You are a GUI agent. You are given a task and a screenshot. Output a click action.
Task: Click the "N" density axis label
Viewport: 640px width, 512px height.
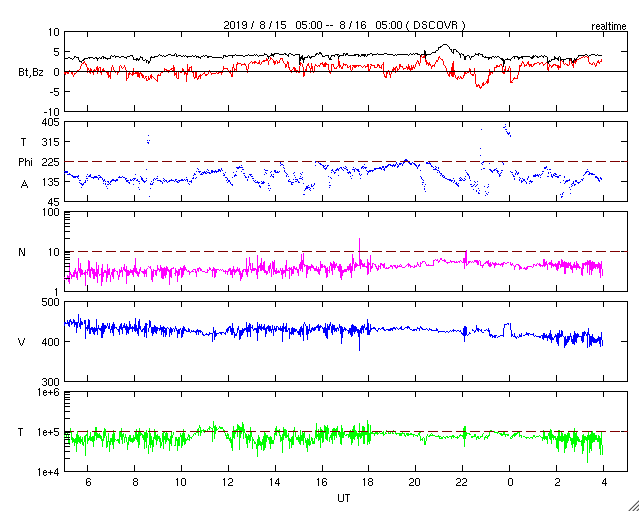coord(23,252)
